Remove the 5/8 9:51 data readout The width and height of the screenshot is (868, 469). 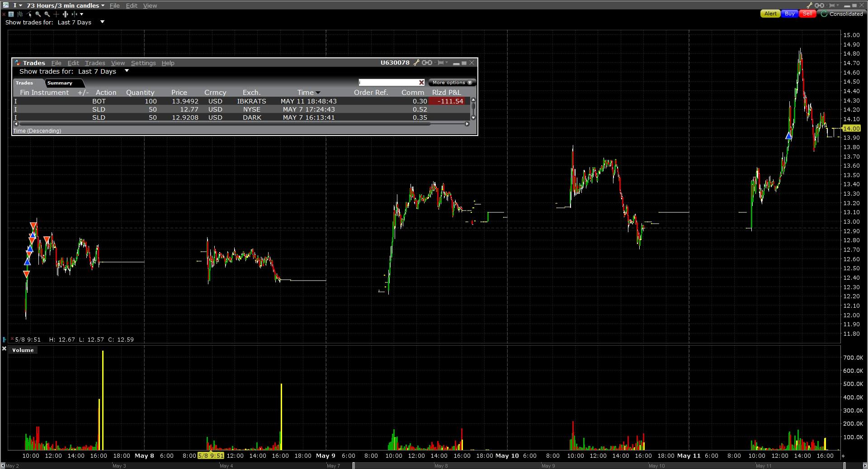[12, 339]
